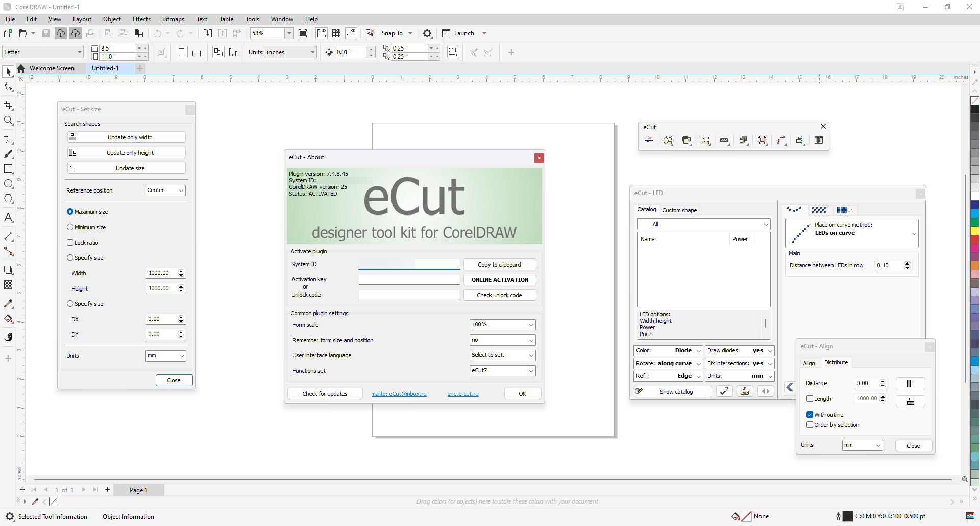980x526 pixels.
Task: Click the eCut 2022 icon in the eCut toolbar
Action: tap(649, 140)
